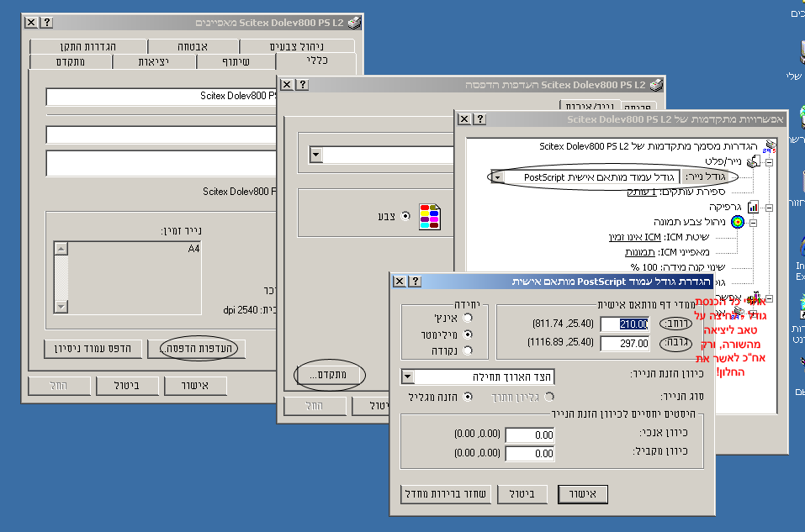Switch to the ניהול צבעים tab
This screenshot has width=805, height=532.
click(297, 46)
